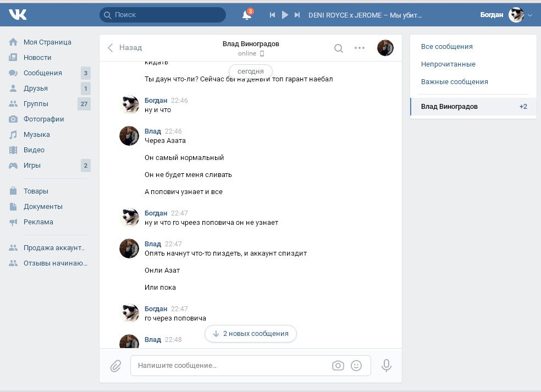This screenshot has height=392, width=541.
Task: Attach a file with the paperclip
Action: coord(115,366)
